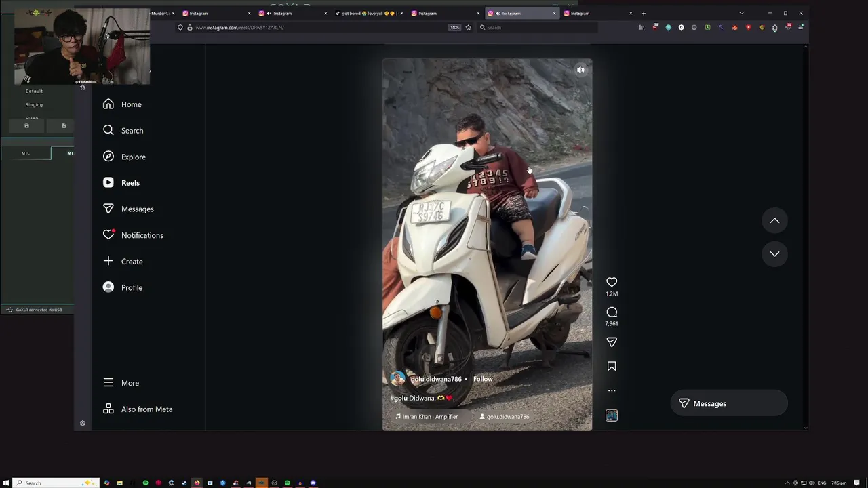Open Notifications heart icon
The width and height of the screenshot is (868, 488).
[x=108, y=235]
